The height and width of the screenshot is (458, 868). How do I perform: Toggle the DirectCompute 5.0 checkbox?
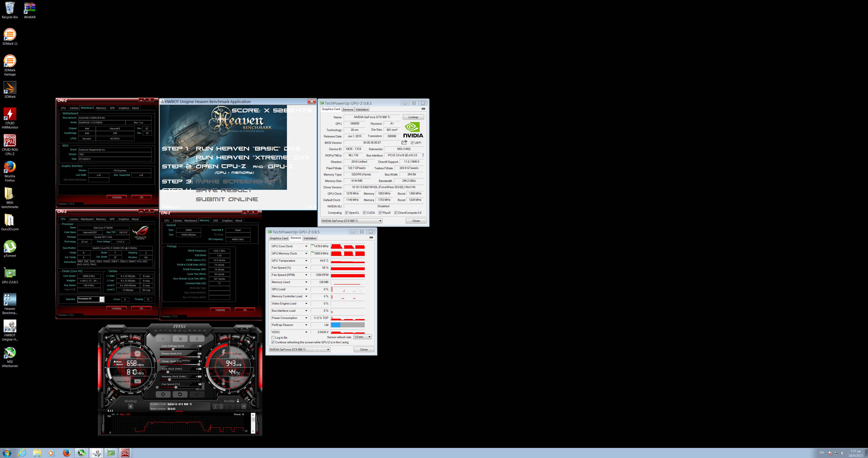coord(396,213)
